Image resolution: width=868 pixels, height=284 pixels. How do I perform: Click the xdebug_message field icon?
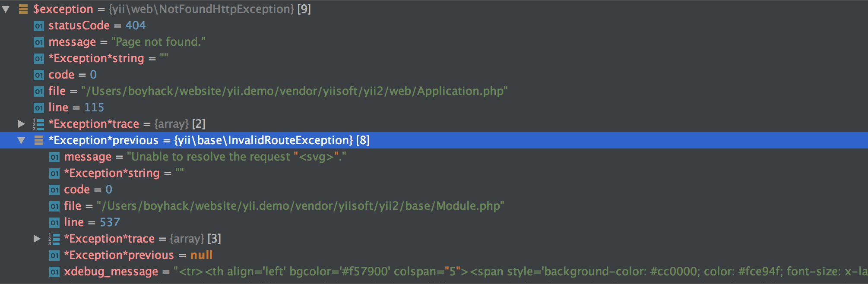click(54, 272)
